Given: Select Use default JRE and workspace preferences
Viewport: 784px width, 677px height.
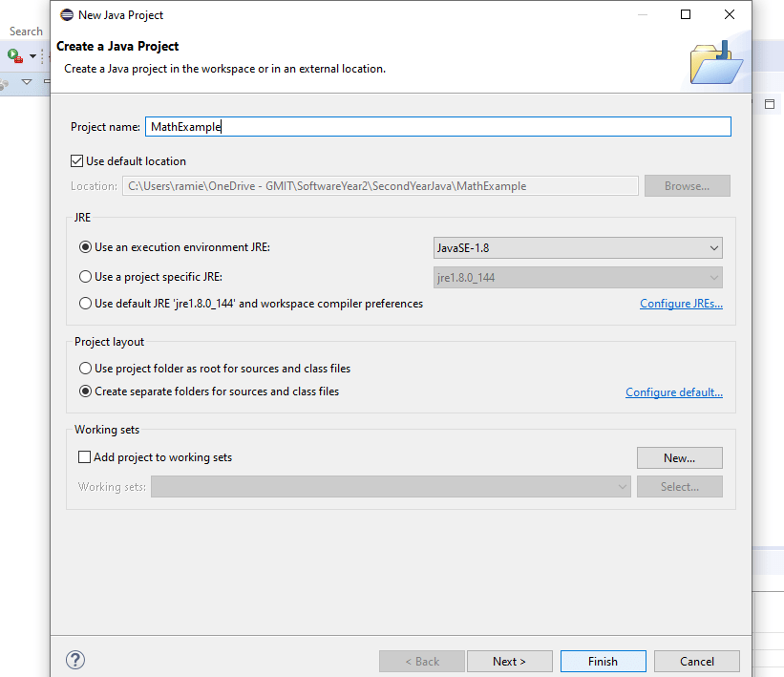Looking at the screenshot, I should pyautogui.click(x=86, y=304).
